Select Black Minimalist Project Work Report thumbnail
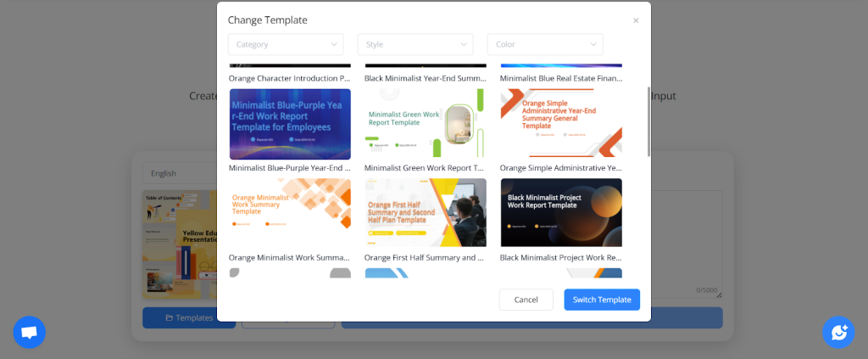868x359 pixels. pos(561,212)
